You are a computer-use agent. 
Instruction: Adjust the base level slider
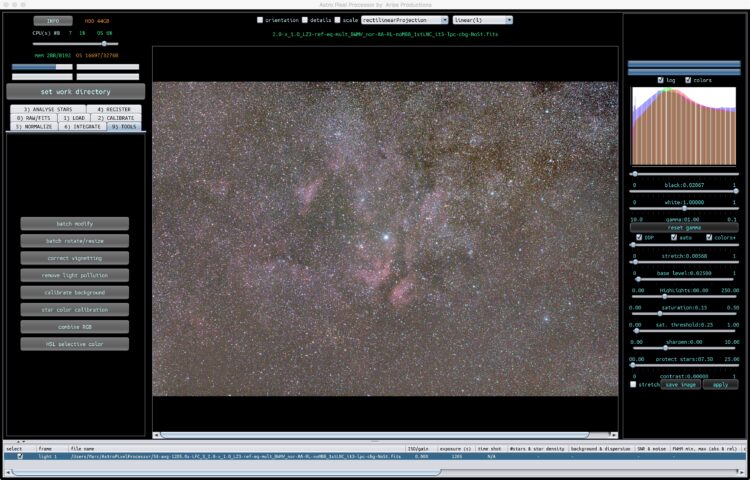tap(684, 262)
